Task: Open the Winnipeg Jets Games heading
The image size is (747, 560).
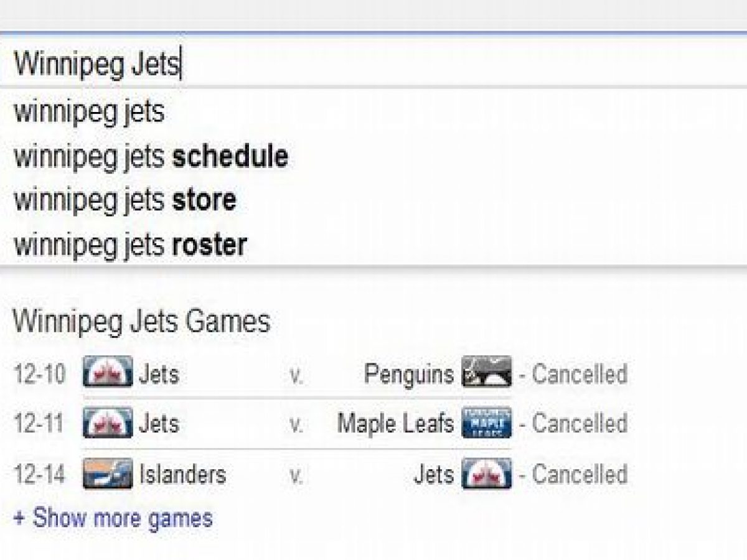Action: tap(141, 322)
